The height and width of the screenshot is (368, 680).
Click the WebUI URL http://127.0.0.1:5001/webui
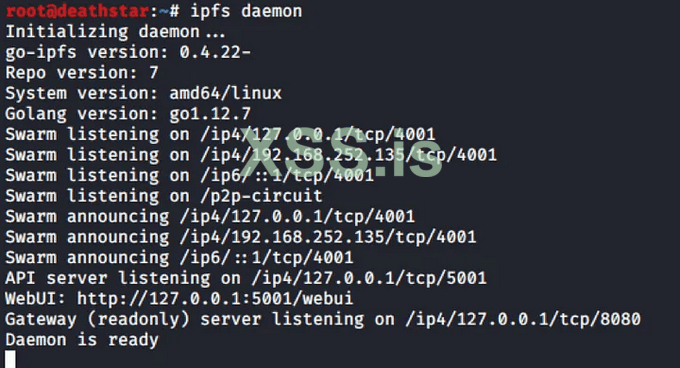215,299
